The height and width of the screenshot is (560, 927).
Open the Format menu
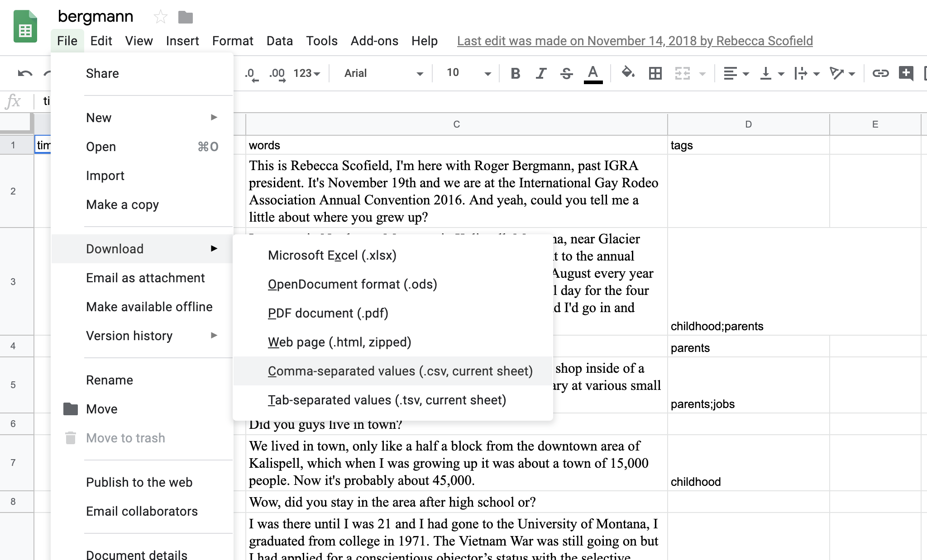[x=232, y=41]
